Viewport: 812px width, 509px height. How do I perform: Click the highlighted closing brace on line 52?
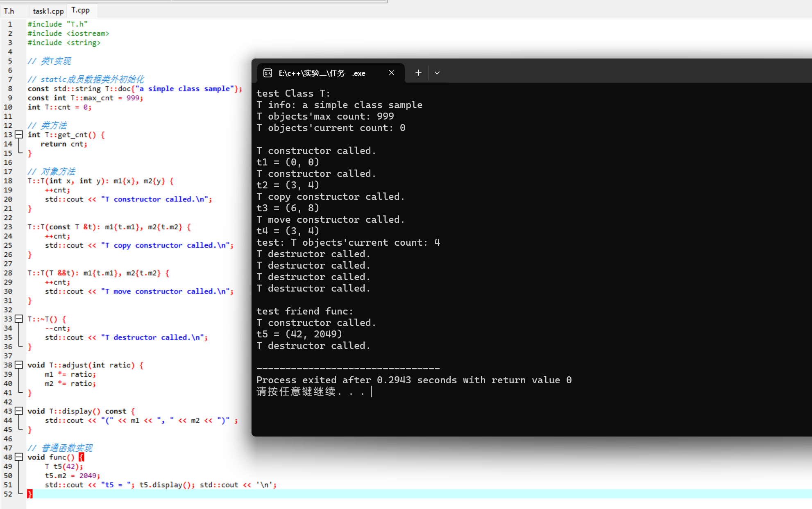[29, 494]
